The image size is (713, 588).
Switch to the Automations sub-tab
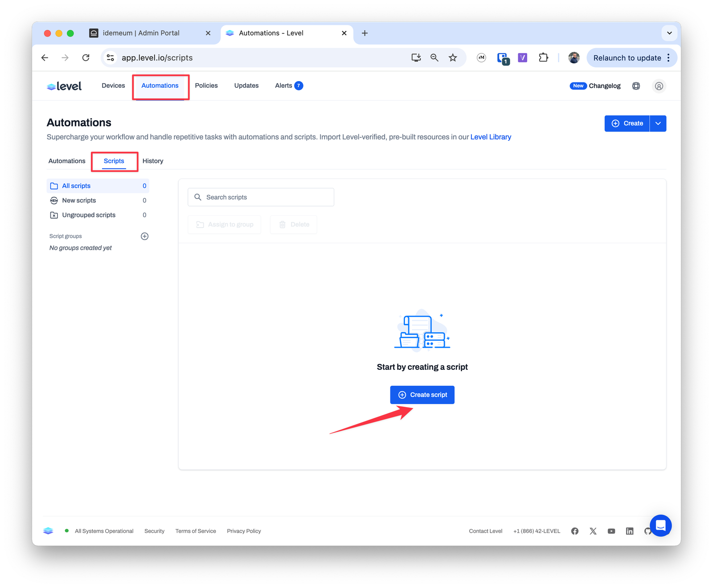click(67, 161)
